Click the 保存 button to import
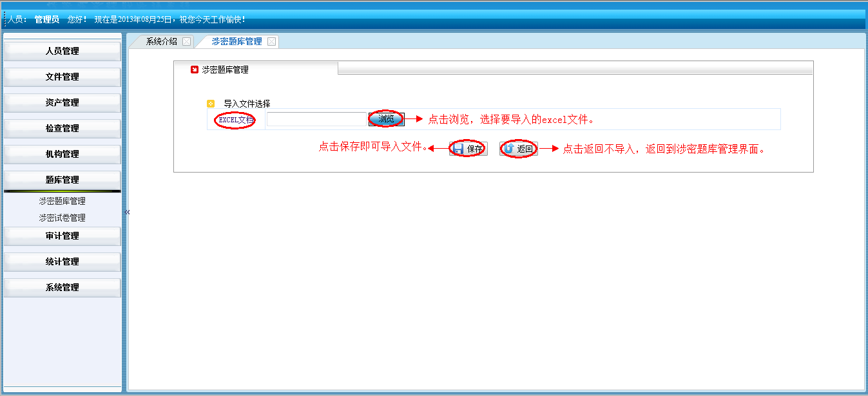Viewport: 868px width, 396px height. [x=468, y=149]
